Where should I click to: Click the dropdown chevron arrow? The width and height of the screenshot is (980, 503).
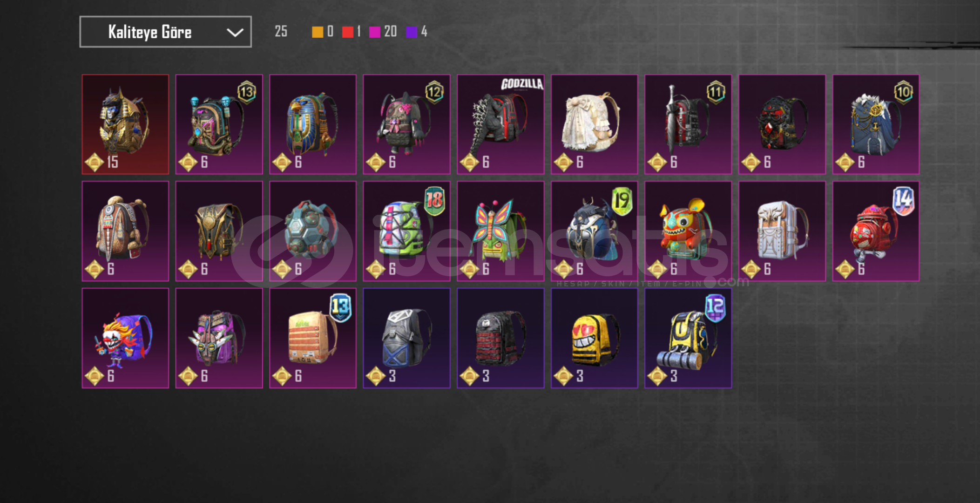coord(235,32)
